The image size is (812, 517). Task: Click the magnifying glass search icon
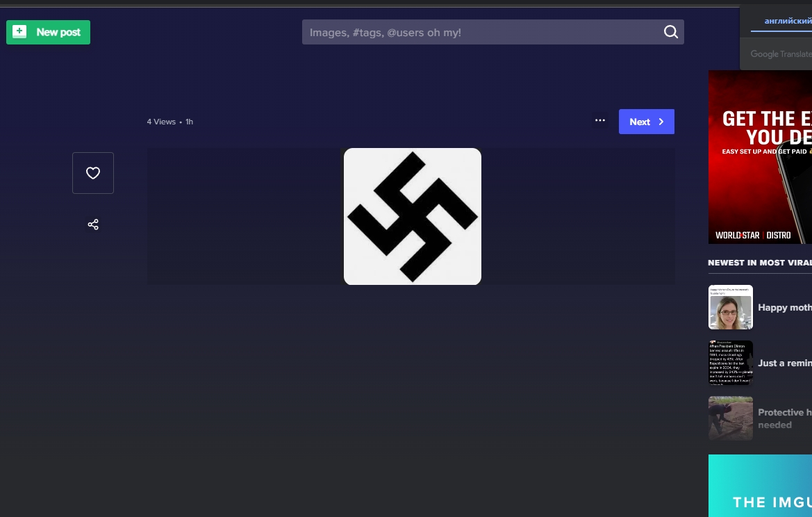(670, 32)
